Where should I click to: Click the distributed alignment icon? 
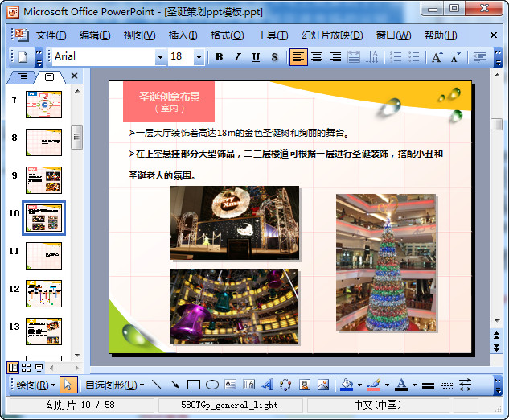[354, 57]
